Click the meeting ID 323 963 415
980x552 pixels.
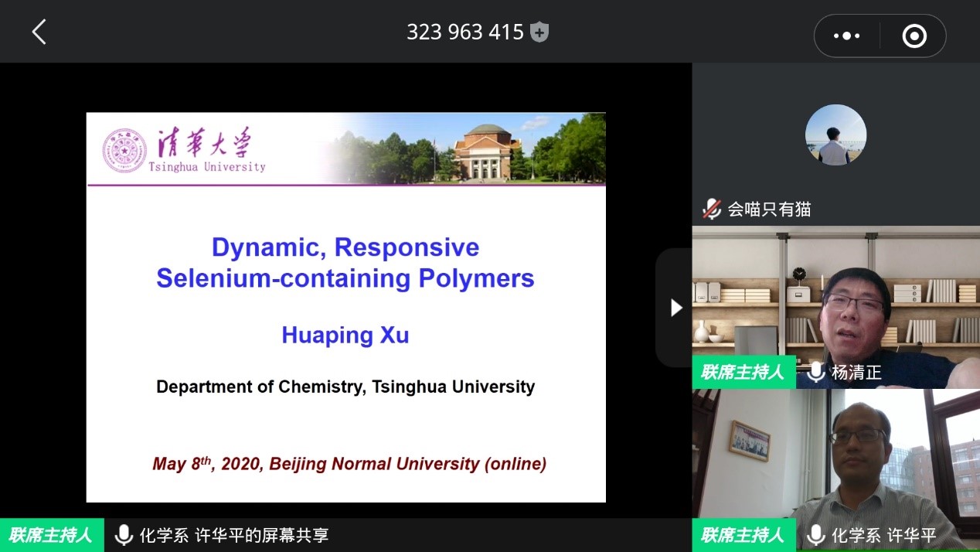[465, 32]
